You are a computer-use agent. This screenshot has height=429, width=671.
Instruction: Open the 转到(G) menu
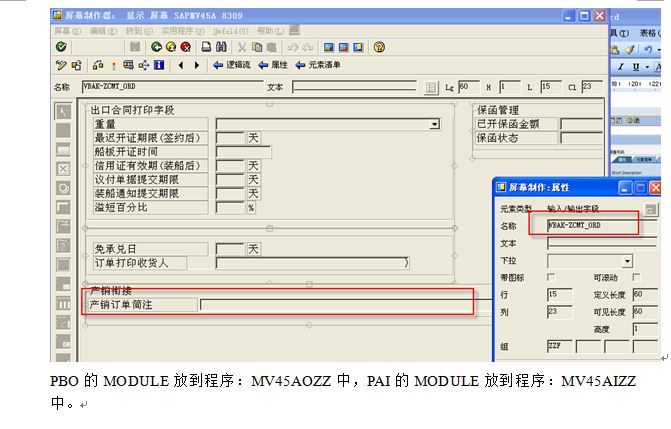pyautogui.click(x=139, y=31)
